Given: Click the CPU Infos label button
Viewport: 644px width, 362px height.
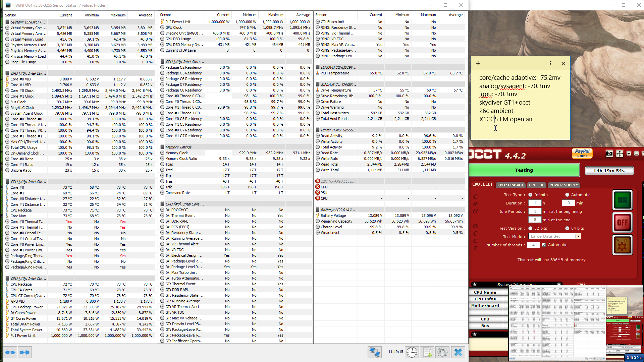Looking at the screenshot, I should 485,299.
